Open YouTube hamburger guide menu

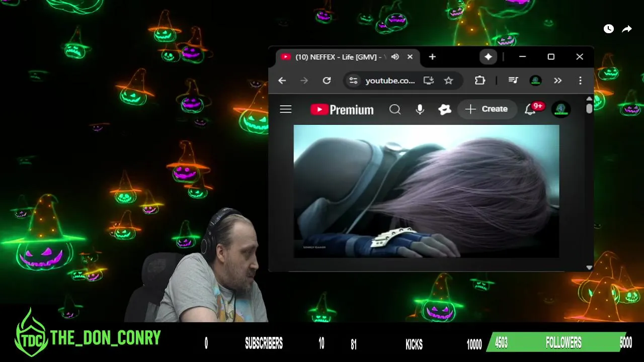286,109
